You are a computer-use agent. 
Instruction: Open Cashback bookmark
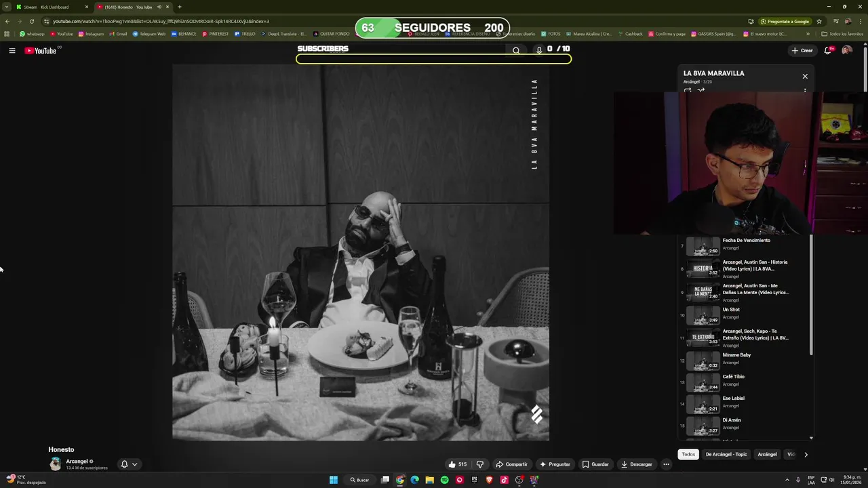pyautogui.click(x=630, y=34)
